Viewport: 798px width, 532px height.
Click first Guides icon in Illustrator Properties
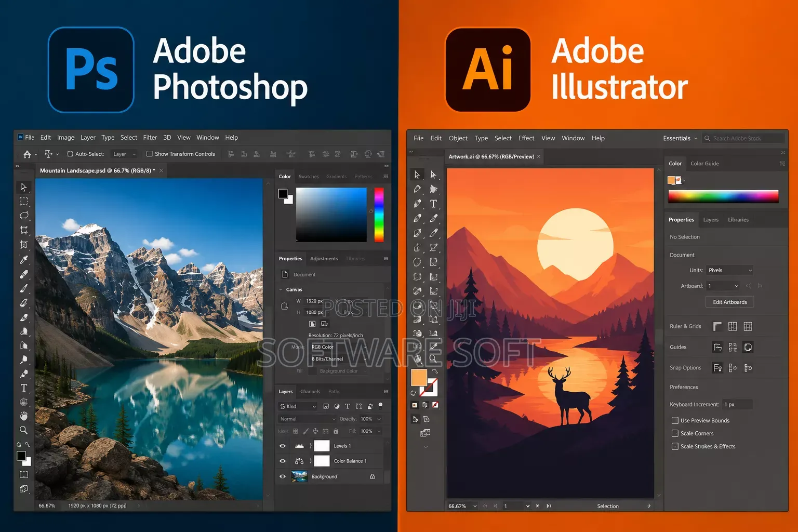pyautogui.click(x=717, y=347)
